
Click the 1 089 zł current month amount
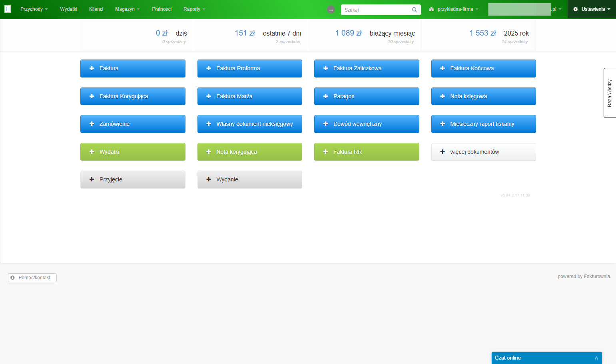click(349, 33)
